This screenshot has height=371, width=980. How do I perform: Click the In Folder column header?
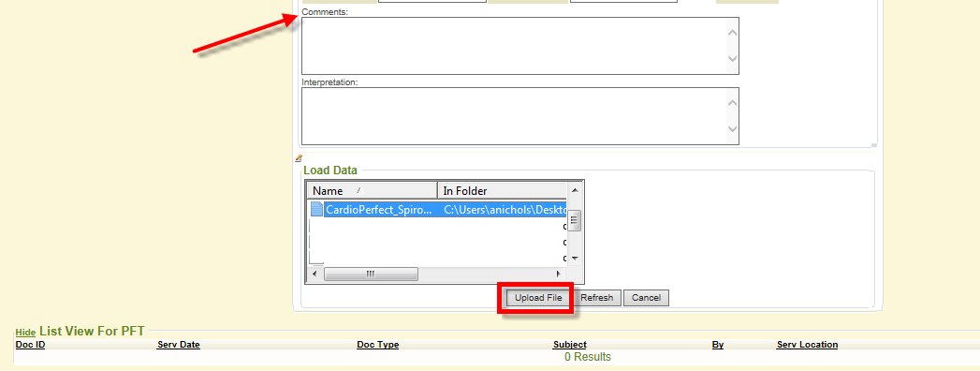click(x=503, y=190)
